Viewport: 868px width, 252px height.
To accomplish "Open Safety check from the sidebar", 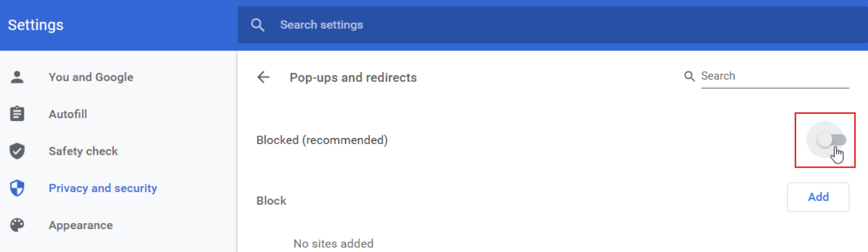I will click(x=83, y=151).
